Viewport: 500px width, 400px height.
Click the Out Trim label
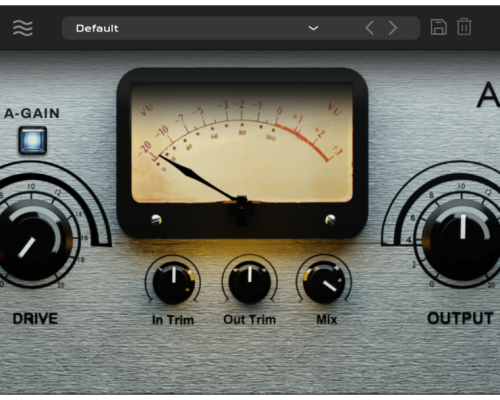click(x=250, y=319)
